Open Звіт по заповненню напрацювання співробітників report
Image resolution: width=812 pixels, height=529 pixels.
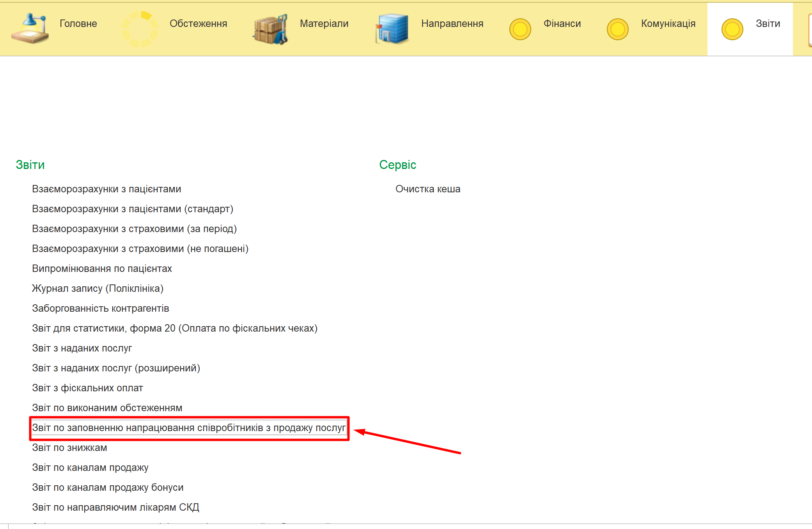(x=189, y=428)
